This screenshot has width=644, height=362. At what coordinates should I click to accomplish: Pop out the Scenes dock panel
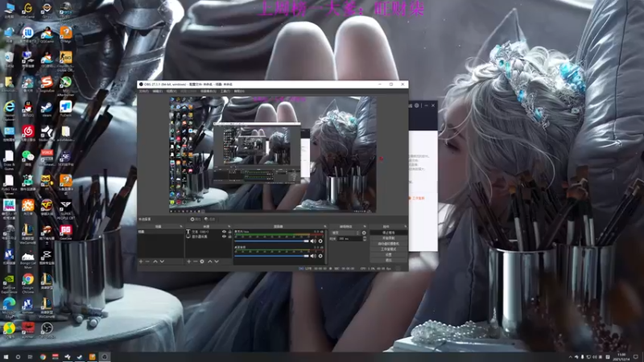(180, 226)
